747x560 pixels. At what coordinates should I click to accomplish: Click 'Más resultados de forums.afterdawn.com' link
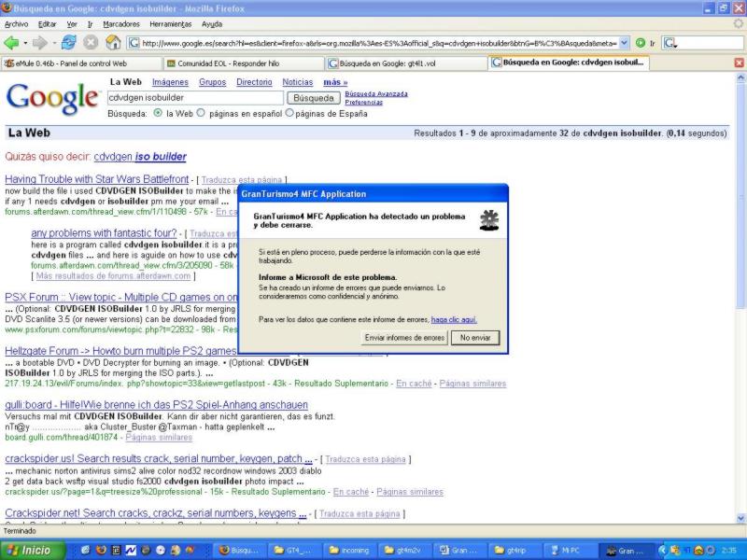[113, 275]
